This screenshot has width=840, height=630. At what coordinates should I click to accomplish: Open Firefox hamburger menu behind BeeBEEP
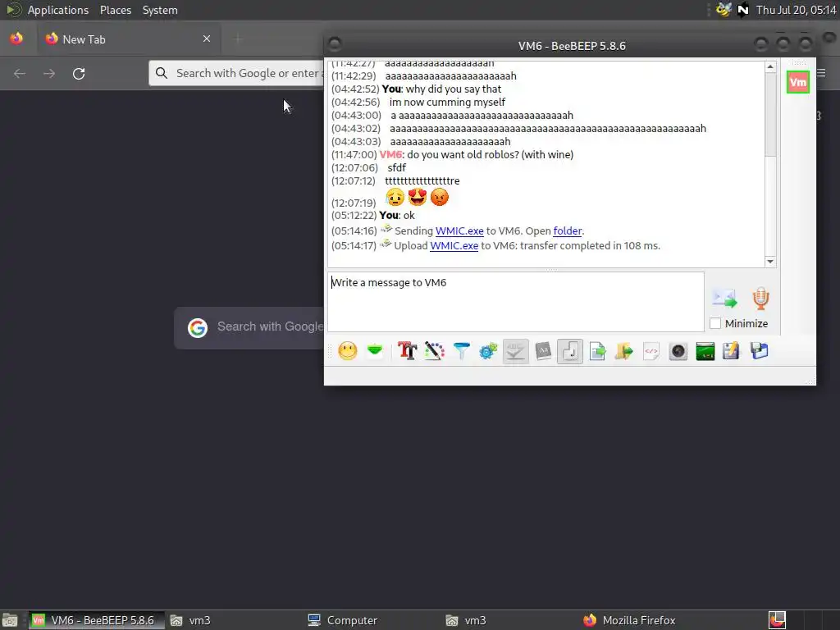[821, 73]
